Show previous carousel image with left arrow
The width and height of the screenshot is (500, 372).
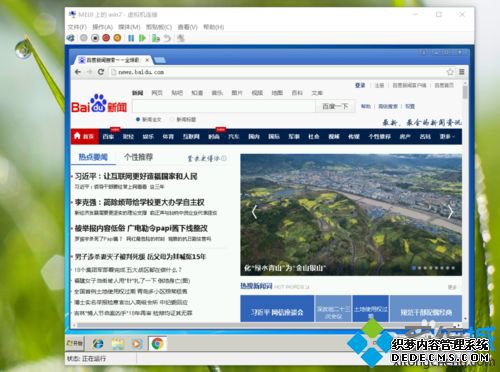(x=254, y=212)
